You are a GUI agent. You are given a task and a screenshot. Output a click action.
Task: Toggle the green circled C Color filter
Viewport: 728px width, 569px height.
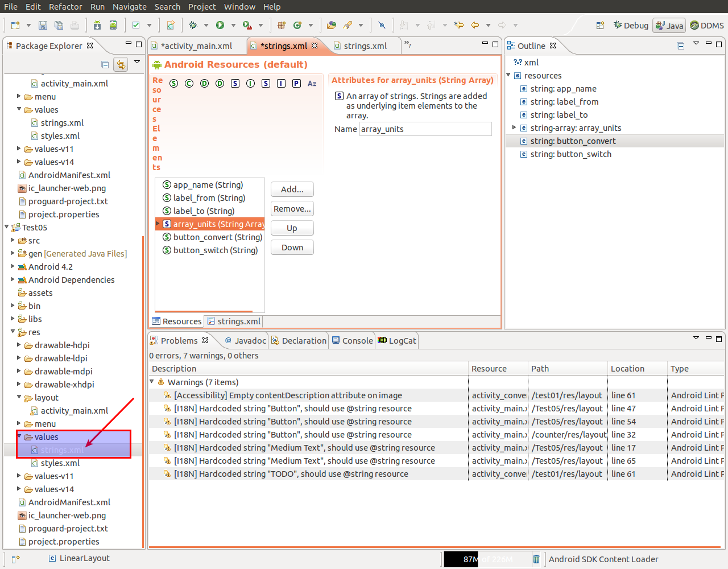[x=189, y=84]
